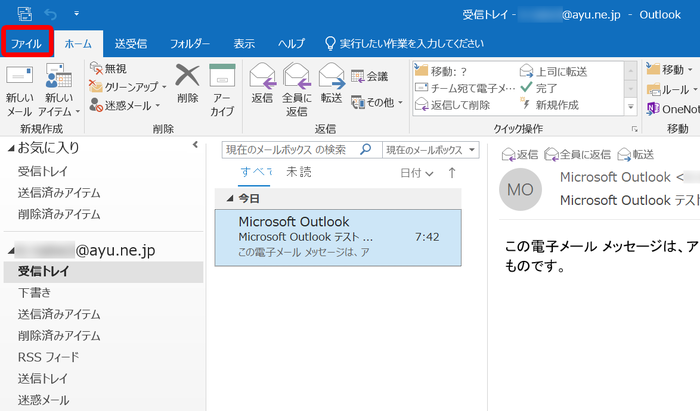The image size is (700, 411).
Task: Select 送信済みアイテム under お気に入り
Action: (59, 193)
